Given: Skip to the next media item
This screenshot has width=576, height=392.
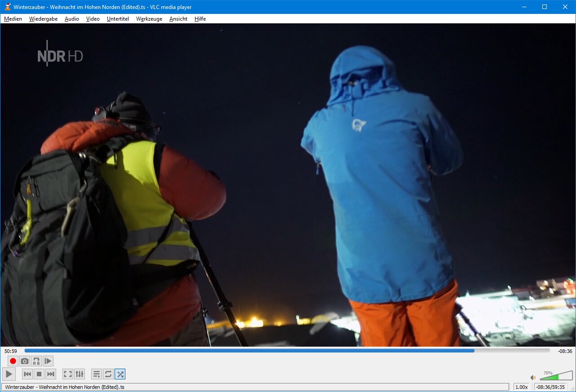Looking at the screenshot, I should 51,374.
